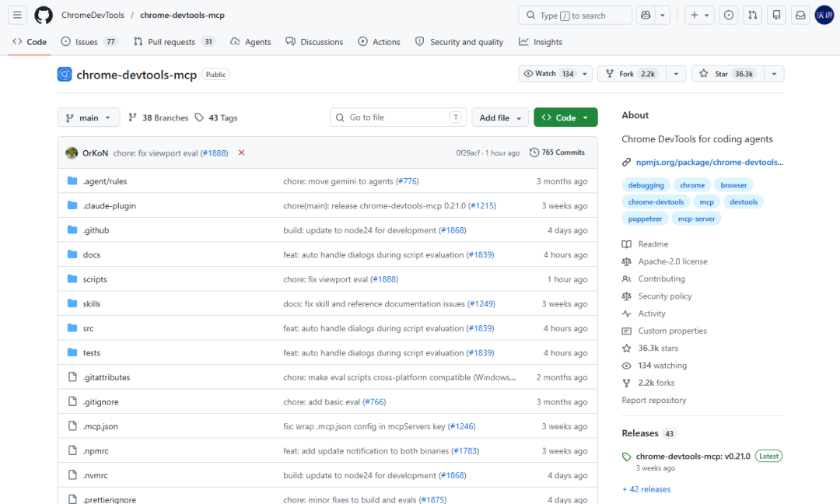Click your profile avatar in the top right
840x504 pixels.
[824, 15]
